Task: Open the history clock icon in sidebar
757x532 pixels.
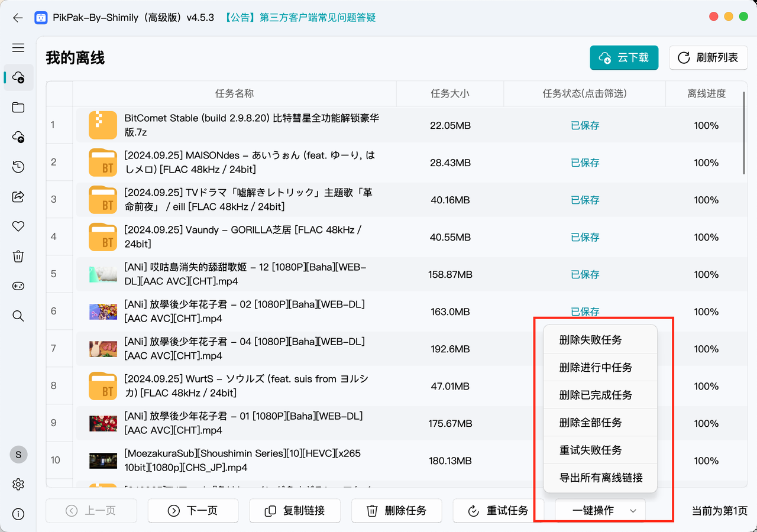Action: point(18,167)
